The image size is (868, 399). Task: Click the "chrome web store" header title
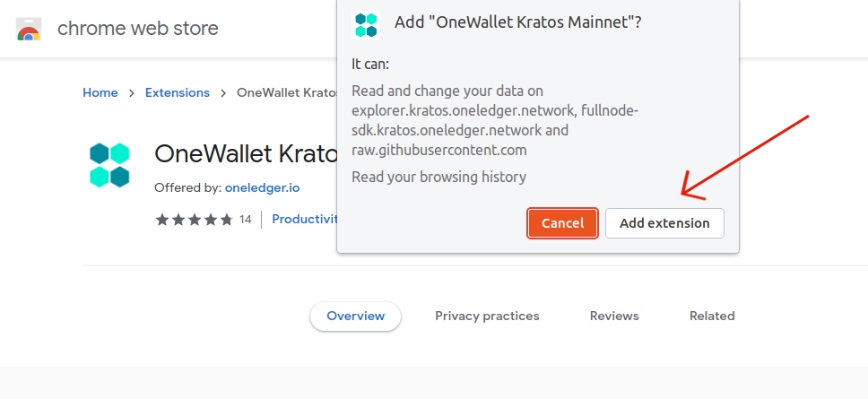(x=138, y=29)
